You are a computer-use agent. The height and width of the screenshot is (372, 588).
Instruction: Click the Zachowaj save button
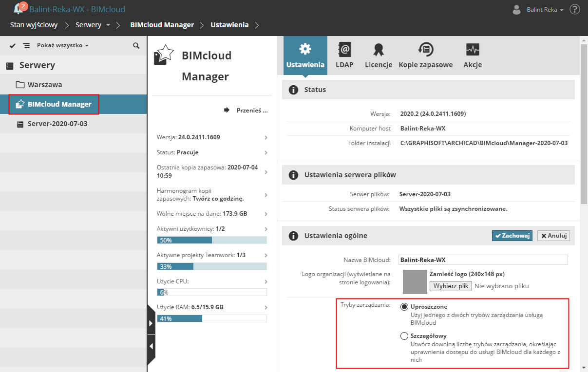pyautogui.click(x=512, y=236)
